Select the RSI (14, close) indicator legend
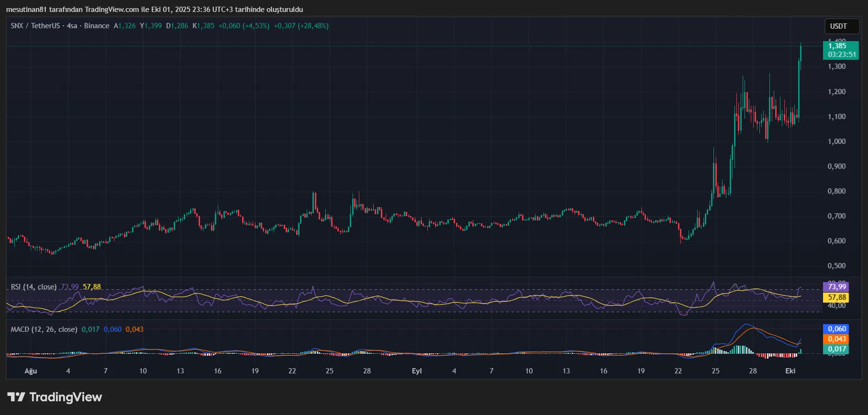Viewport: 868px width, 415px height. click(x=33, y=287)
